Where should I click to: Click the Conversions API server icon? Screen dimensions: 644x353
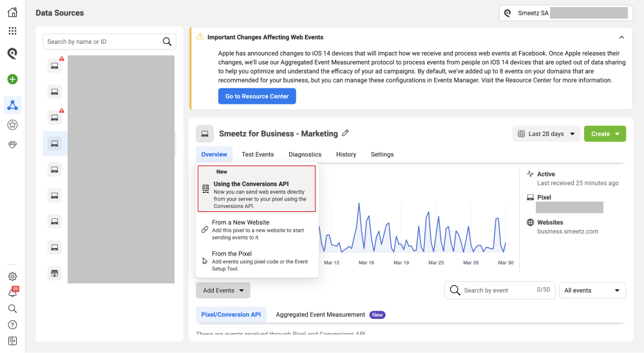(x=205, y=189)
